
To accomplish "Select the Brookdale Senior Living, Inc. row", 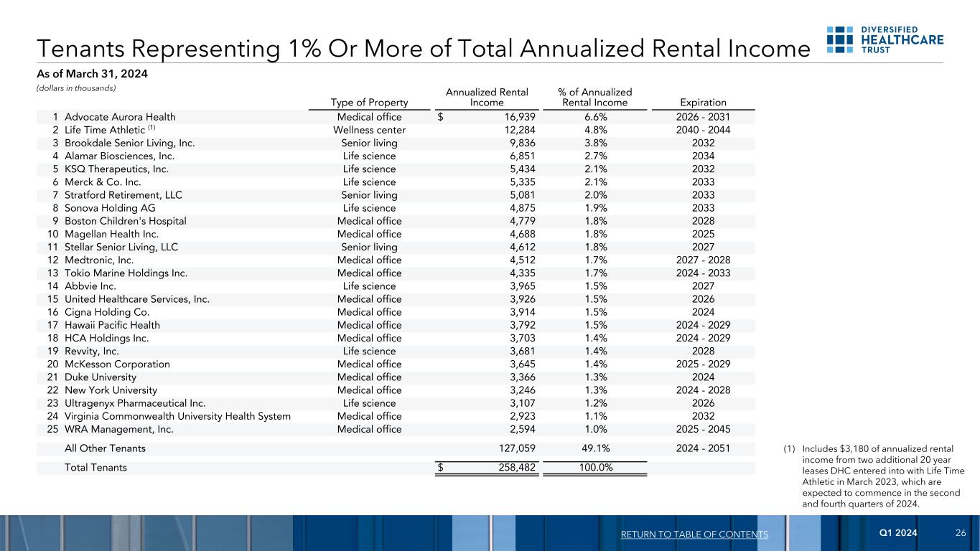I will pos(130,143).
